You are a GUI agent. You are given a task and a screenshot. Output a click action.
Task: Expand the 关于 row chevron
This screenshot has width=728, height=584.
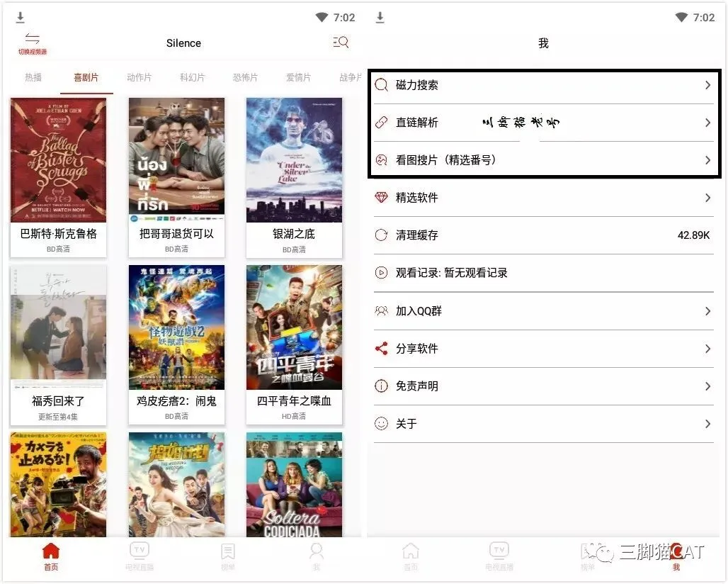[707, 424]
